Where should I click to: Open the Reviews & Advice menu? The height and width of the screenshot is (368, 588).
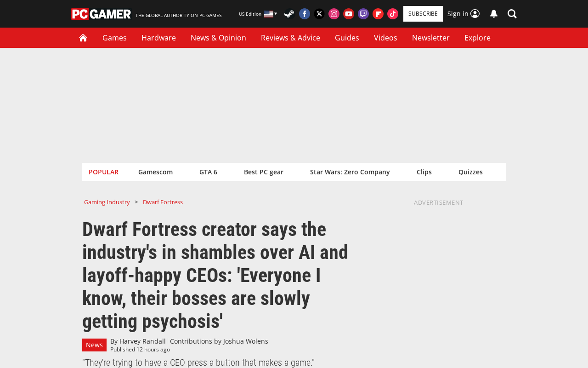290,38
